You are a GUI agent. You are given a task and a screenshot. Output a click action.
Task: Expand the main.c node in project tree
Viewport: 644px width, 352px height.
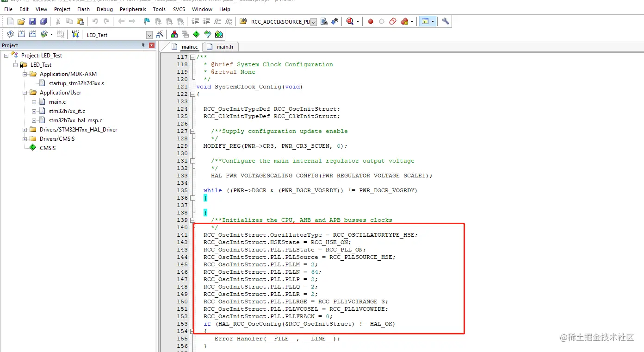click(x=34, y=102)
